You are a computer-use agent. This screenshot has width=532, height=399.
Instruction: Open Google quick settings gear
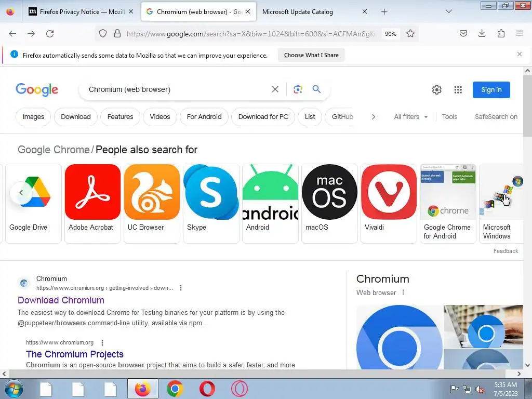tap(436, 89)
